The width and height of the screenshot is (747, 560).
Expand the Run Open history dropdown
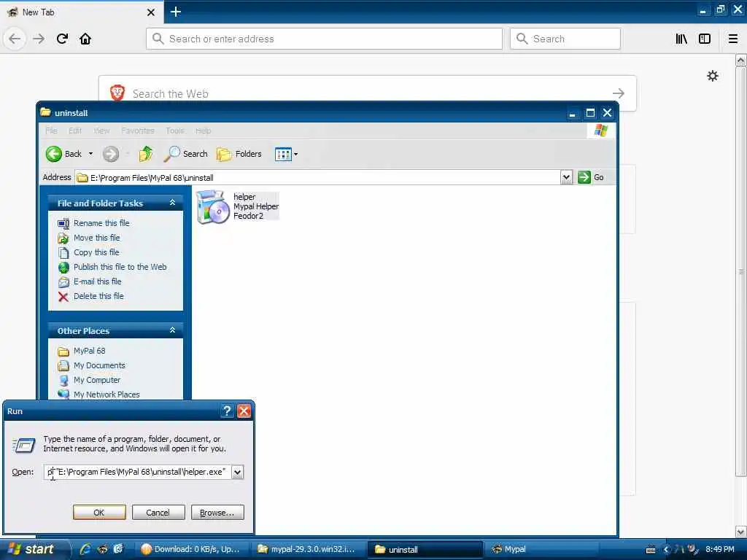[x=237, y=472]
